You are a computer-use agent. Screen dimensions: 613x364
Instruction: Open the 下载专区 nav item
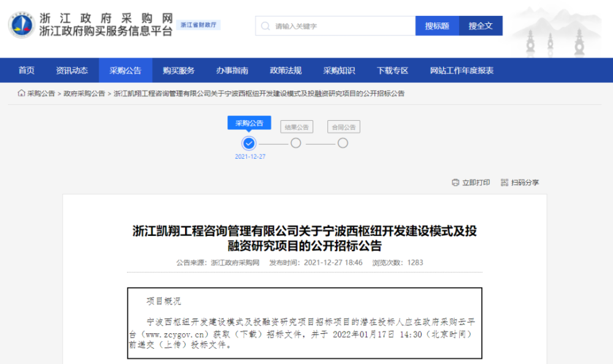click(392, 70)
